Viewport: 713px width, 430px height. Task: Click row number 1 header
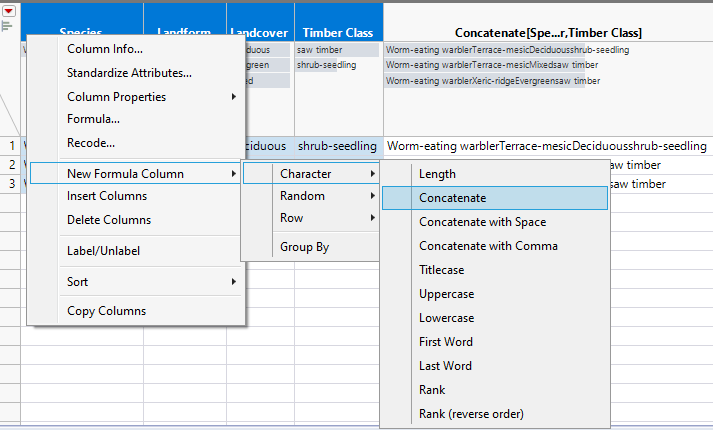tap(12, 146)
